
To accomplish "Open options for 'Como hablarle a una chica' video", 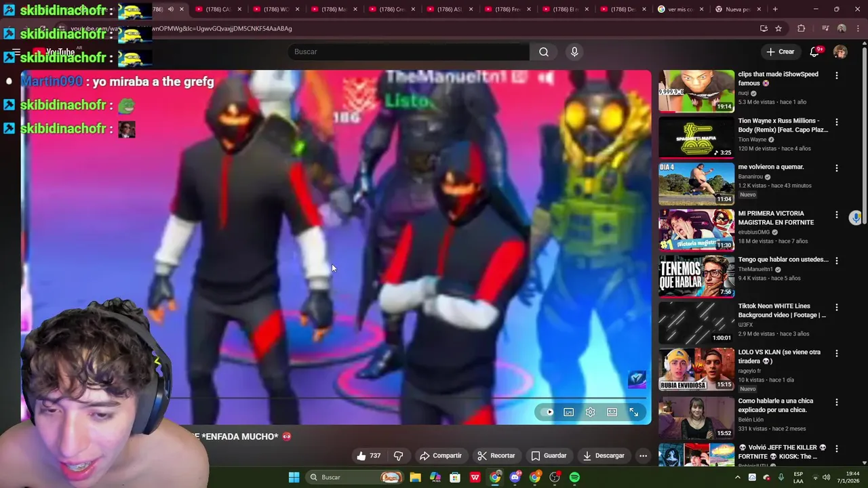I will pyautogui.click(x=837, y=402).
